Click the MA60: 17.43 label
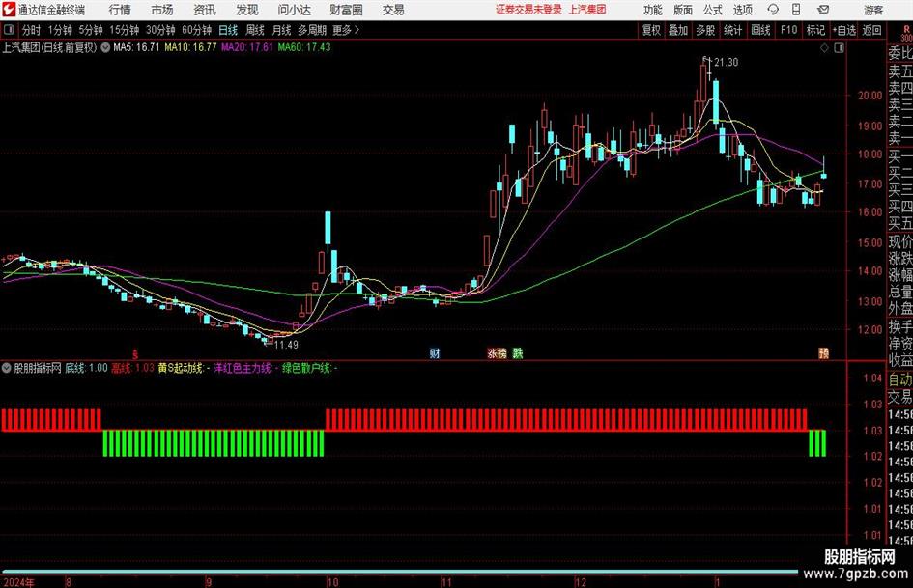 pos(304,47)
